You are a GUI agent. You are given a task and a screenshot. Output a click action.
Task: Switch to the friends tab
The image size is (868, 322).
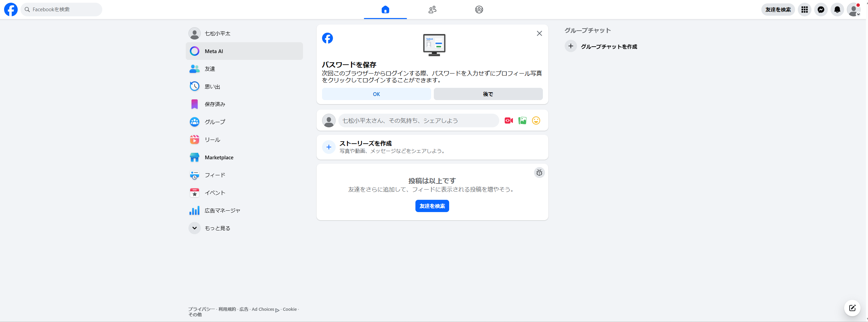432,9
